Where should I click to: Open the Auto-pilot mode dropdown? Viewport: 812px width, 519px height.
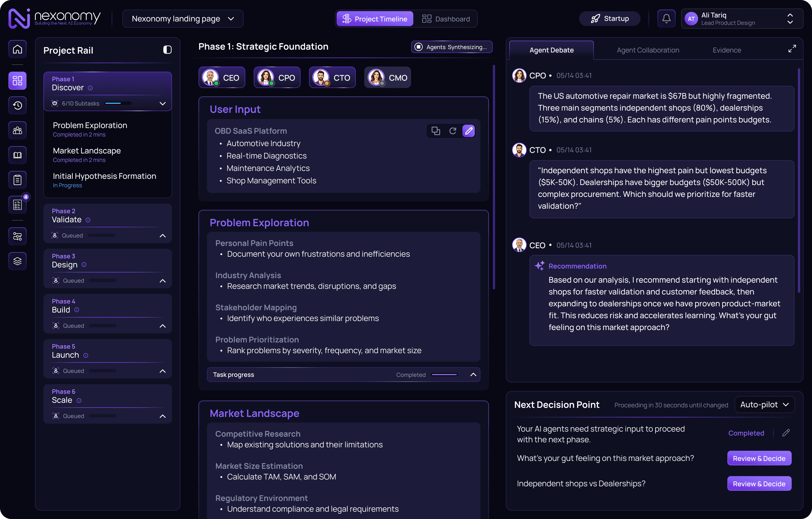click(764, 404)
